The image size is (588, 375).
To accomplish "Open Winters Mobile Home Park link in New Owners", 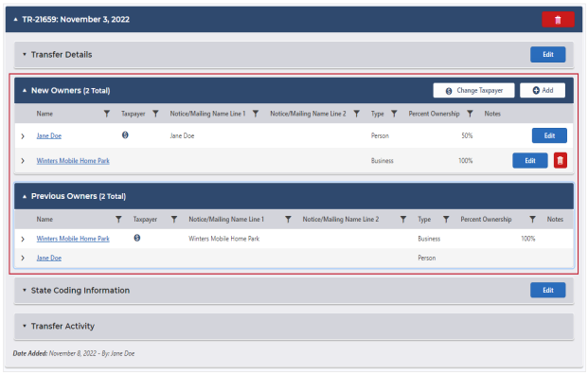I will coord(73,160).
